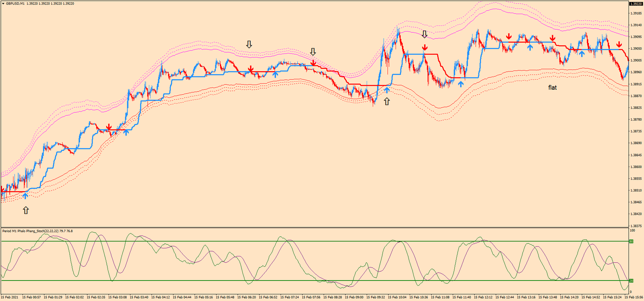Click the 15 Feb 10:04 time axis label
The height and width of the screenshot is (301, 644).
point(397,297)
